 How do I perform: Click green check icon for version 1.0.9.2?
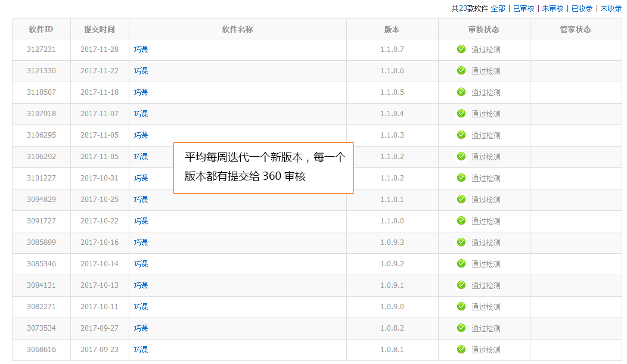(x=461, y=264)
